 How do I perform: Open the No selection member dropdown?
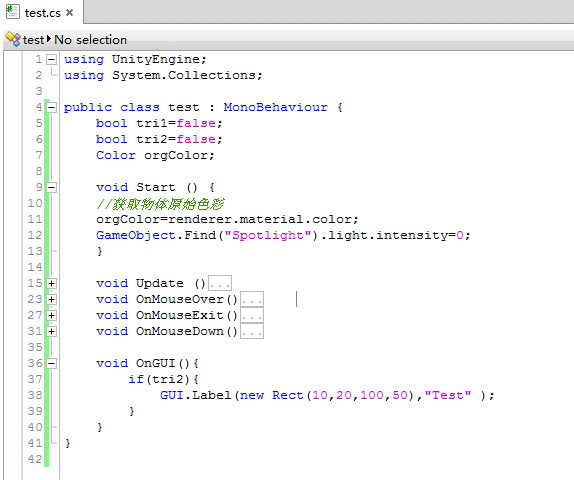coord(90,40)
